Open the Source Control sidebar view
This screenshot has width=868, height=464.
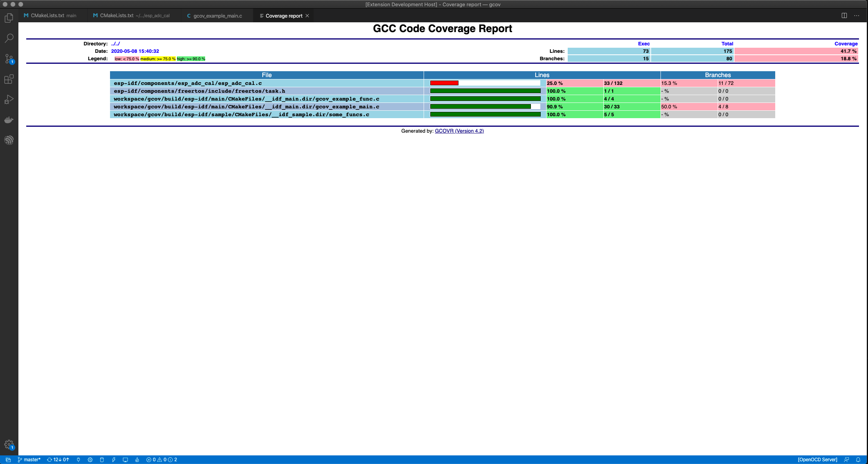[9, 59]
